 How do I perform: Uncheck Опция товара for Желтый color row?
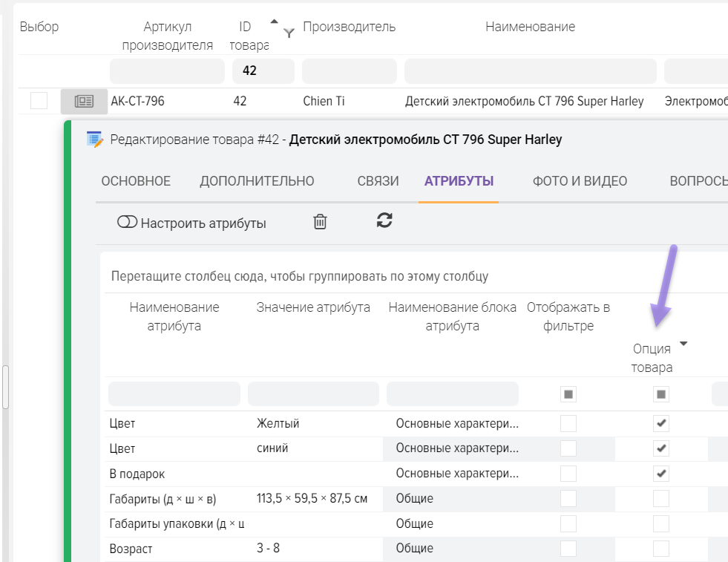661,424
